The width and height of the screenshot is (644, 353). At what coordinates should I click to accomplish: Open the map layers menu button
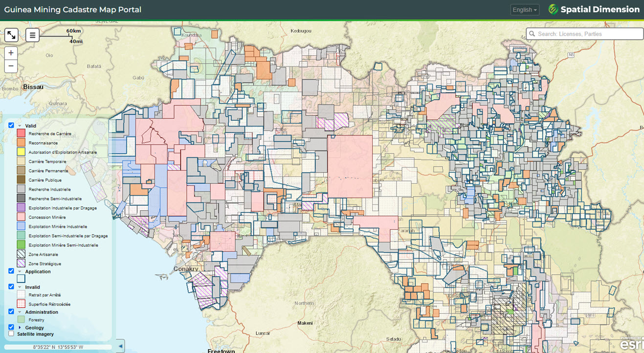coord(33,35)
